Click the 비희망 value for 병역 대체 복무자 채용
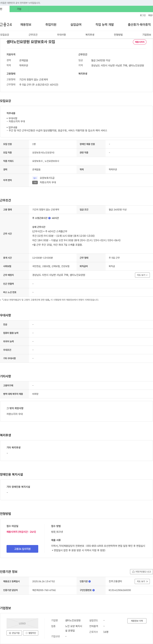 tap(35, 394)
